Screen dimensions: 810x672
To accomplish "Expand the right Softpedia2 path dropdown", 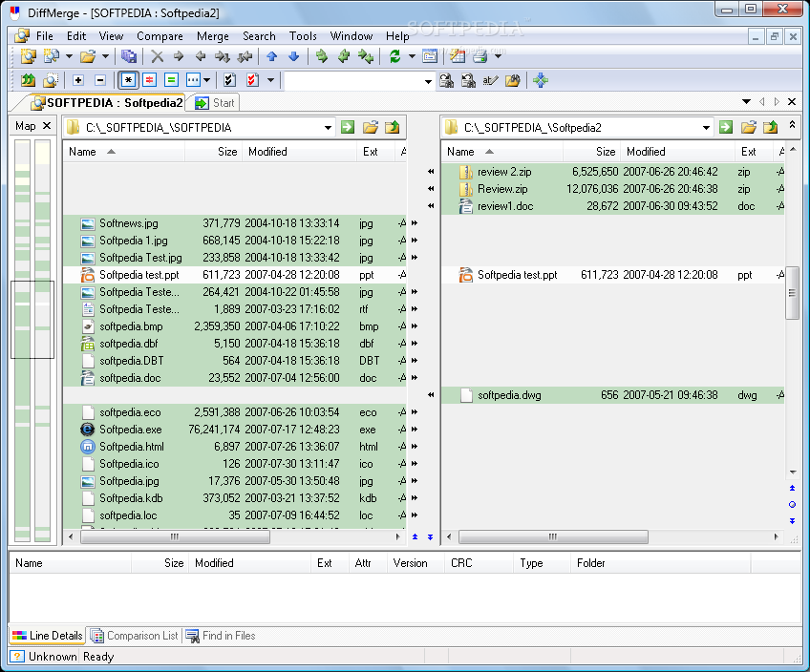I will pyautogui.click(x=706, y=128).
